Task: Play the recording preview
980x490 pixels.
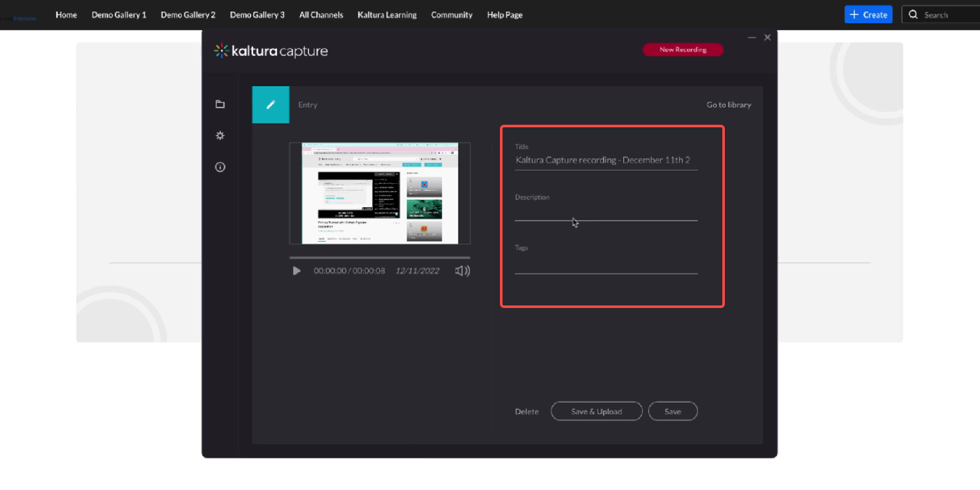Action: [x=296, y=271]
